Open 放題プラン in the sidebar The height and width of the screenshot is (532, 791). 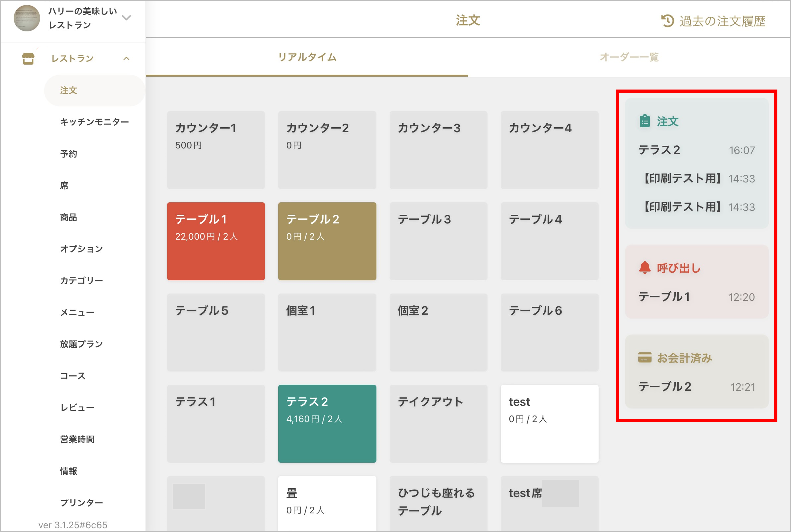(82, 344)
